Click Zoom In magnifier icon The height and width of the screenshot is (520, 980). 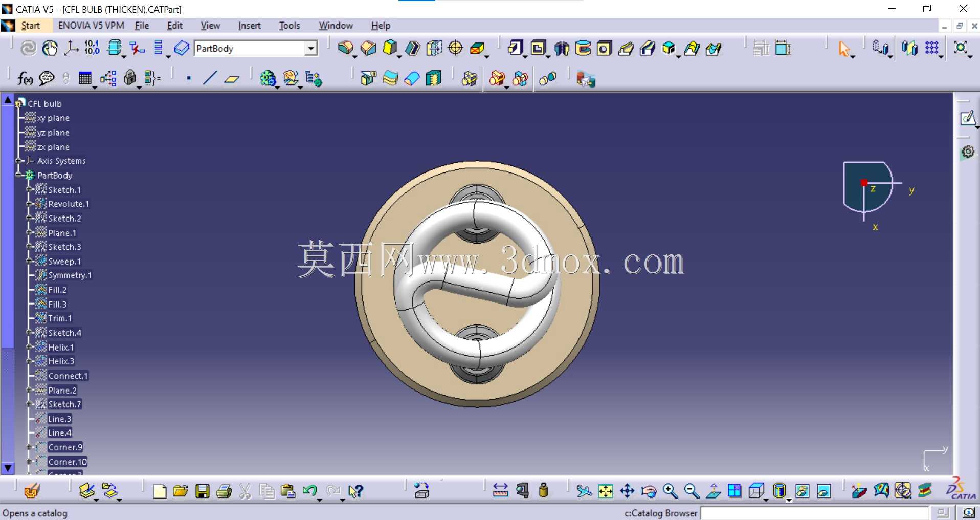670,491
